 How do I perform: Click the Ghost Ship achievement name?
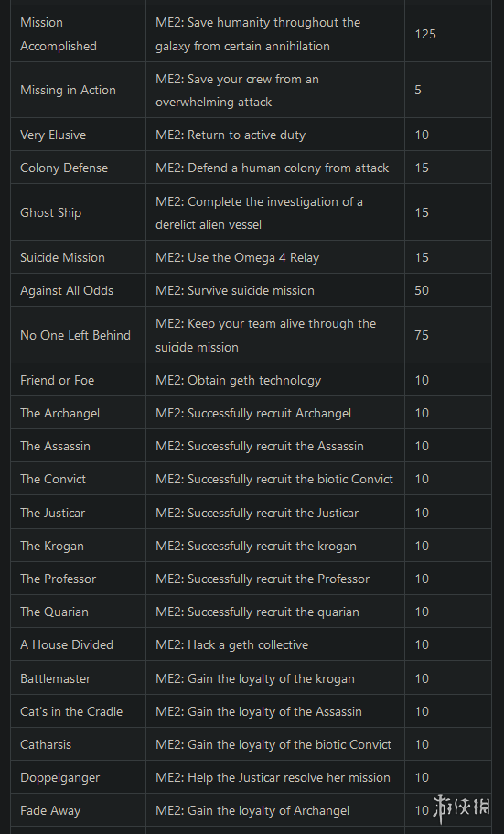pos(50,212)
